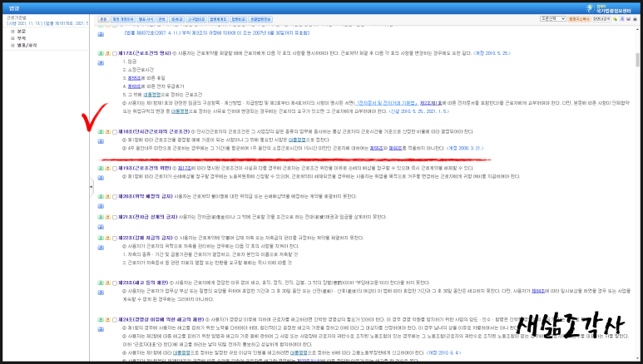Click the print icon in top right

point(636,19)
